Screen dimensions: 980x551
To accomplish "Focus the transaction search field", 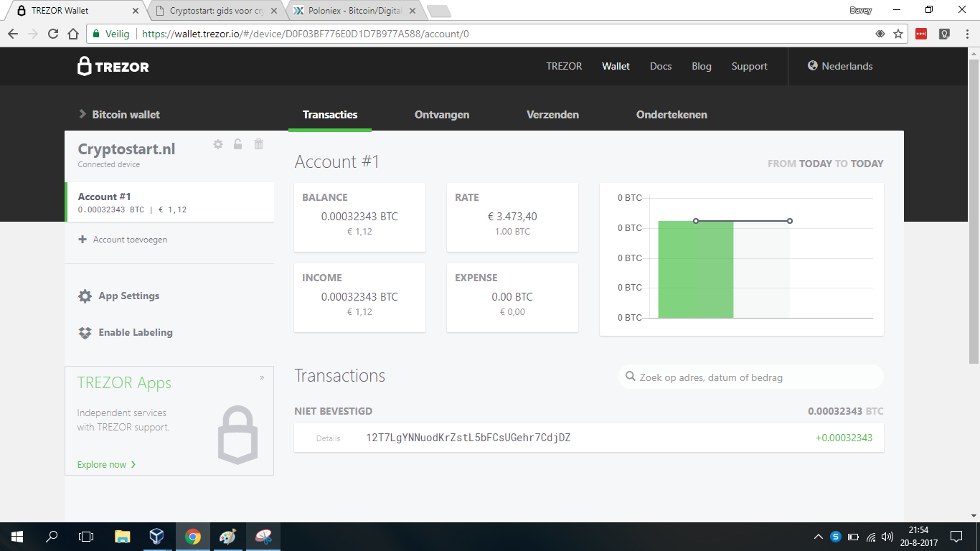I will 751,377.
